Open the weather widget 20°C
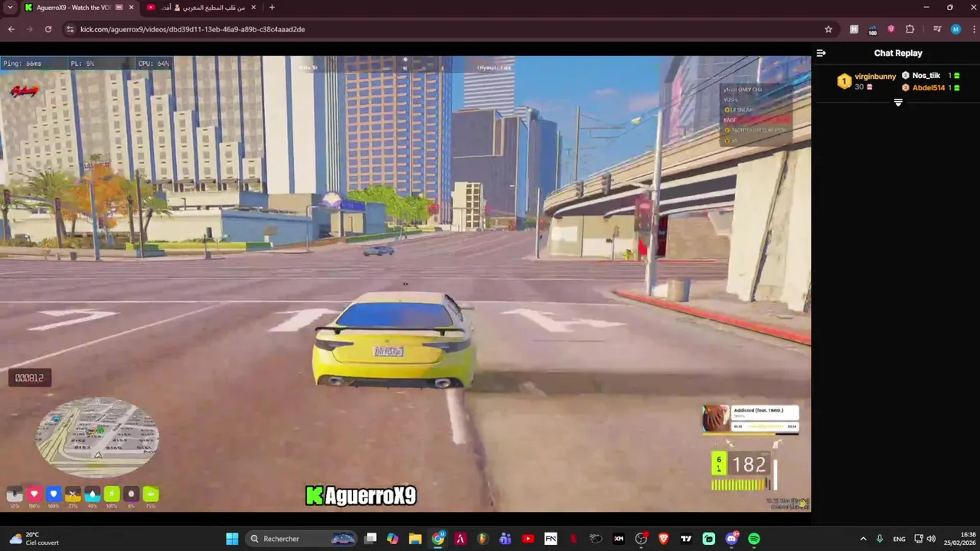This screenshot has height=551, width=980. coord(34,539)
